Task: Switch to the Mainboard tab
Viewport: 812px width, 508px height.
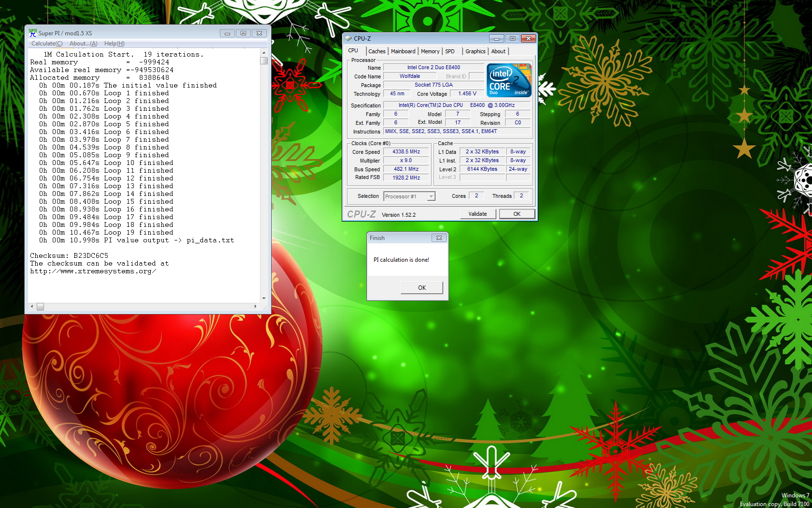Action: 403,51
